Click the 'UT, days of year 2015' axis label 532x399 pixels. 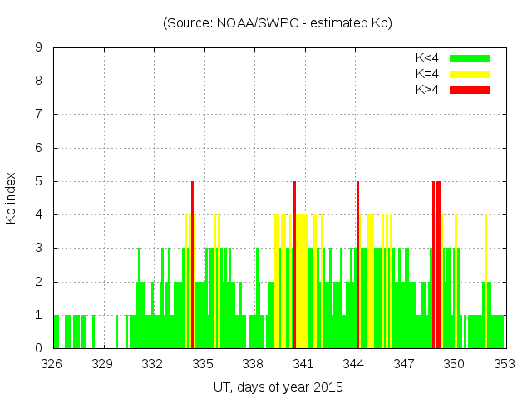pos(278,387)
